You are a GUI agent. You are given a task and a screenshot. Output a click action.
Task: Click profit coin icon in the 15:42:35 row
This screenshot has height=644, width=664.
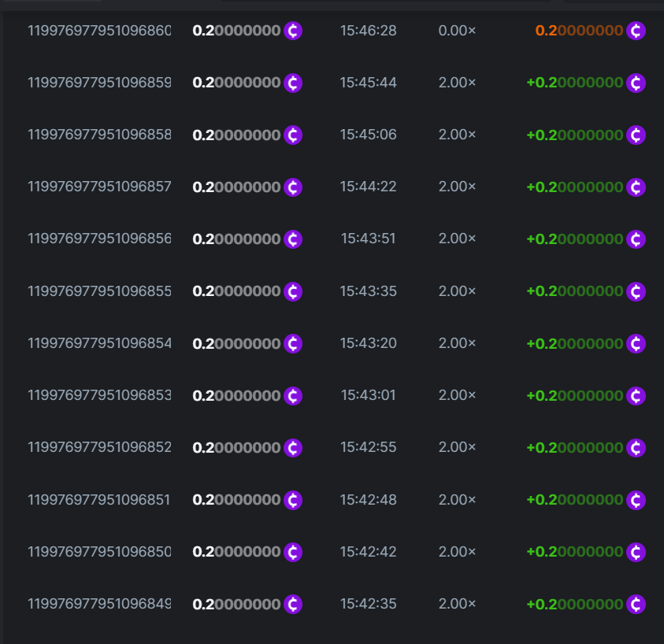pyautogui.click(x=636, y=605)
